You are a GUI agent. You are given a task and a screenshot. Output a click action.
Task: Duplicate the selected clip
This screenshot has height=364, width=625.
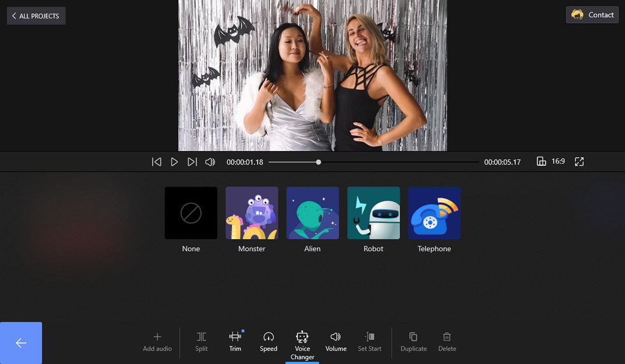coord(413,342)
